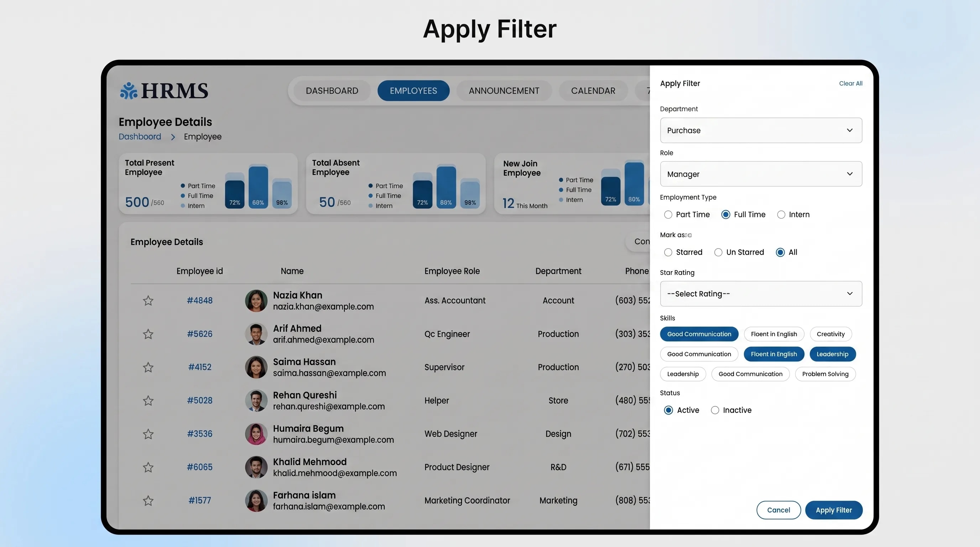This screenshot has height=547, width=980.
Task: Open employee id #6065 link
Action: 200,467
